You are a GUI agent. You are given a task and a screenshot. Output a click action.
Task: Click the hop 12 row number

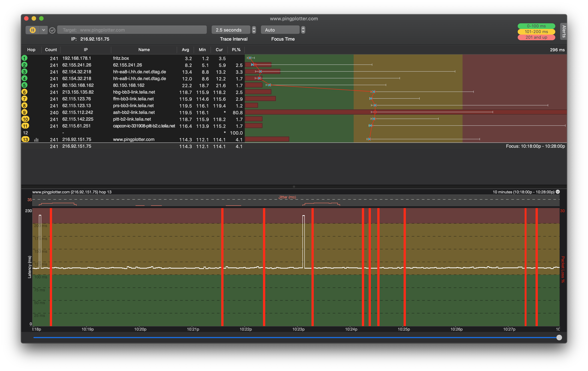pos(25,133)
